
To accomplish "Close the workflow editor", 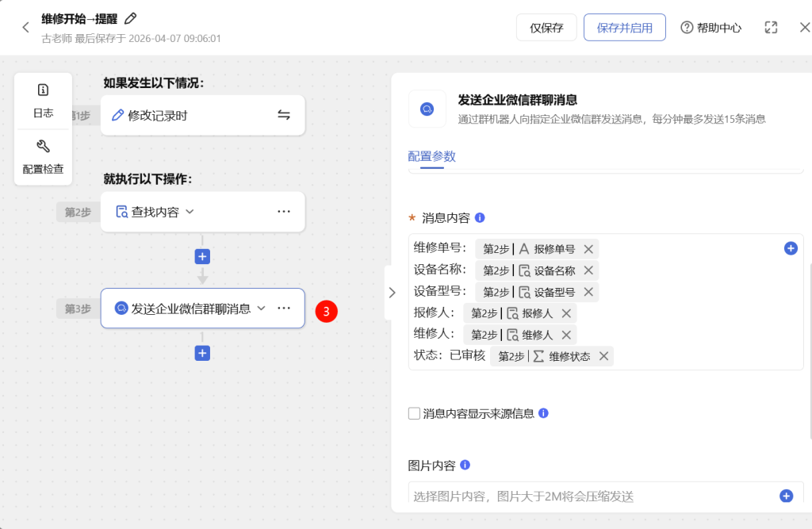I will [805, 28].
